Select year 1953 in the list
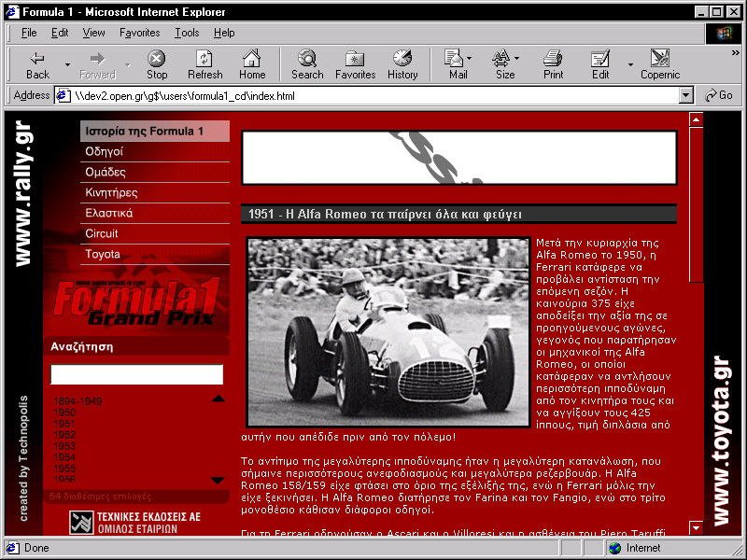Viewport: 747px width, 560px height. coord(64,446)
